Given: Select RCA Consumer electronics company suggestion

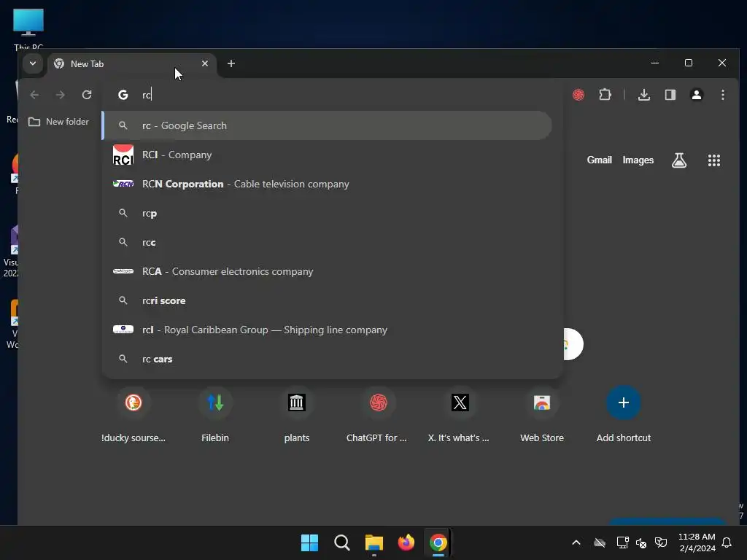Looking at the screenshot, I should pos(328,271).
